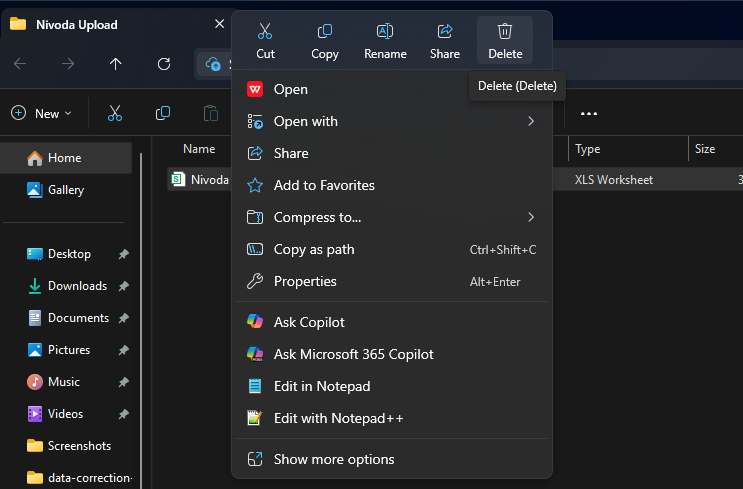Select Share entry in the menu list

pos(392,153)
